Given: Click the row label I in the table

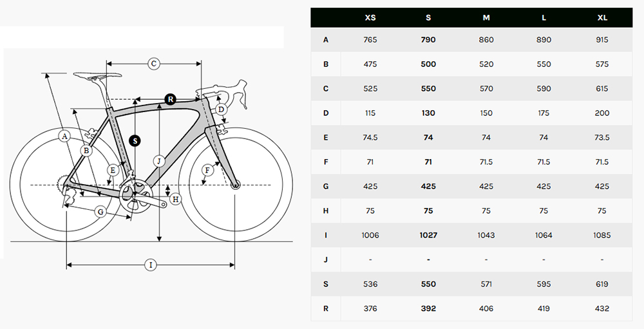Looking at the screenshot, I should point(326,235).
